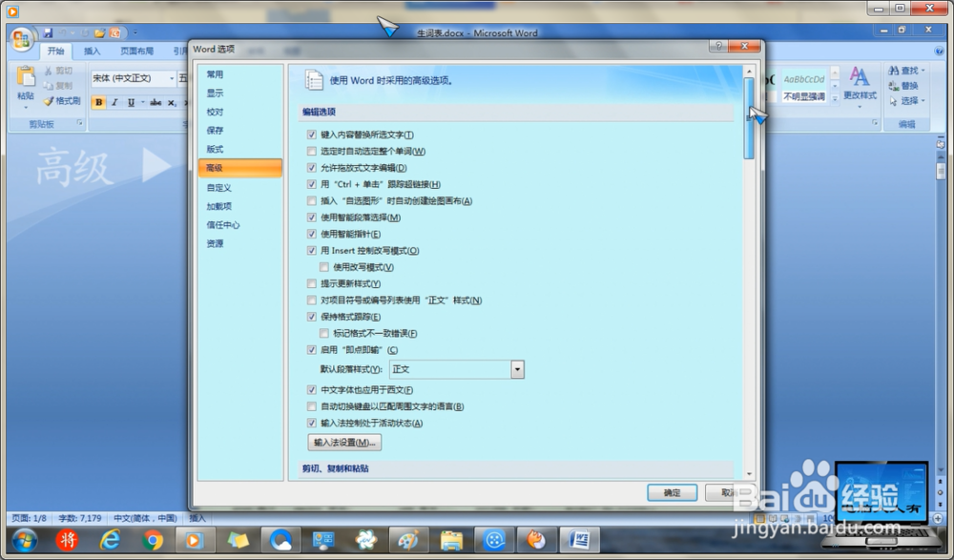The width and height of the screenshot is (954, 560).
Task: Toggle Underline formatting in the ribbon
Action: tap(131, 102)
